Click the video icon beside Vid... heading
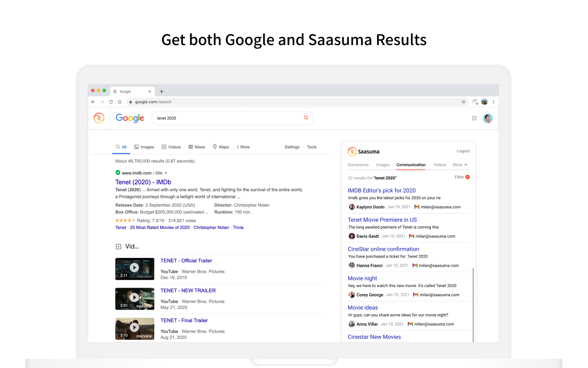The width and height of the screenshot is (588, 368). (x=119, y=247)
